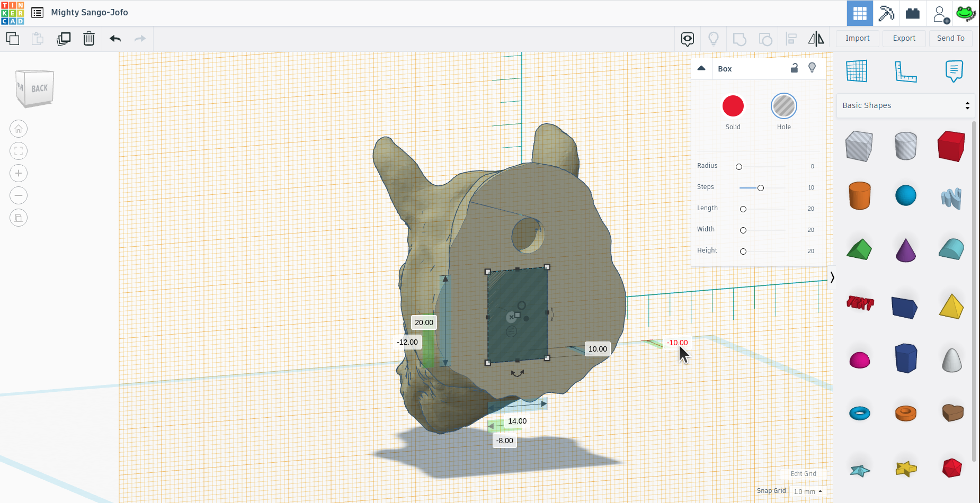Click the Delete trash icon
The height and width of the screenshot is (503, 980).
88,39
